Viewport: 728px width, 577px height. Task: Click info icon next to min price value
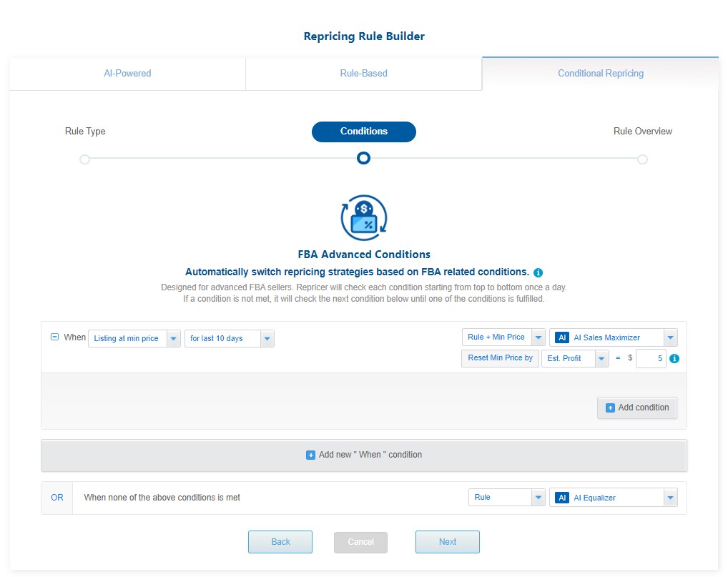click(674, 358)
